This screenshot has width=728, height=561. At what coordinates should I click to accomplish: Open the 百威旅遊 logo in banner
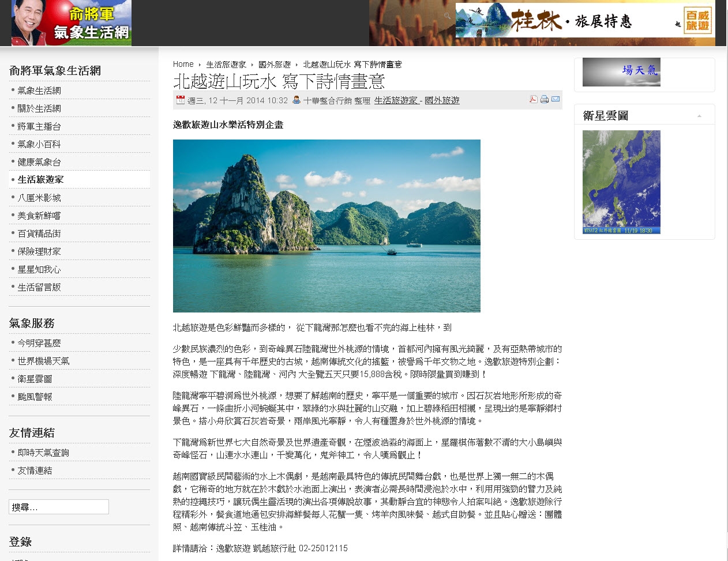(697, 21)
